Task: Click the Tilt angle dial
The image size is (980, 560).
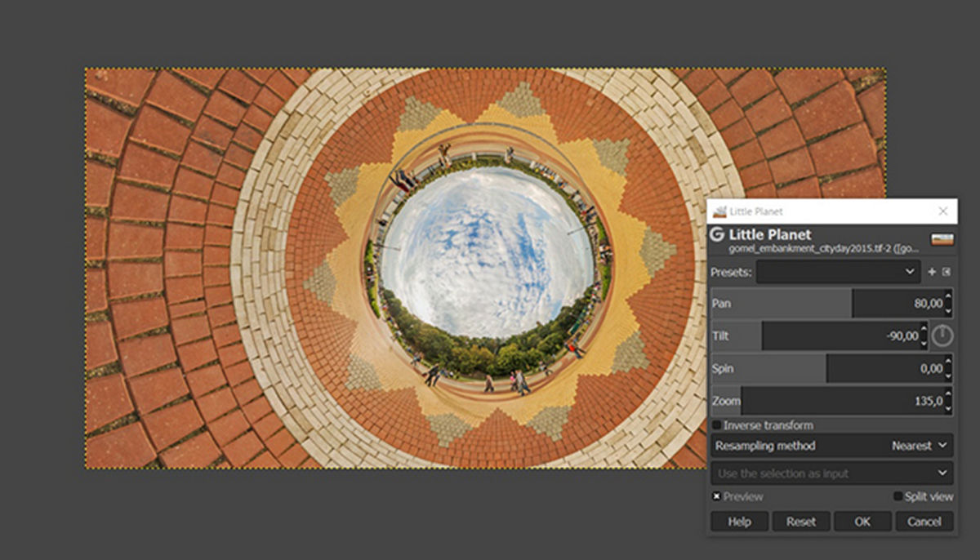Action: tap(942, 336)
